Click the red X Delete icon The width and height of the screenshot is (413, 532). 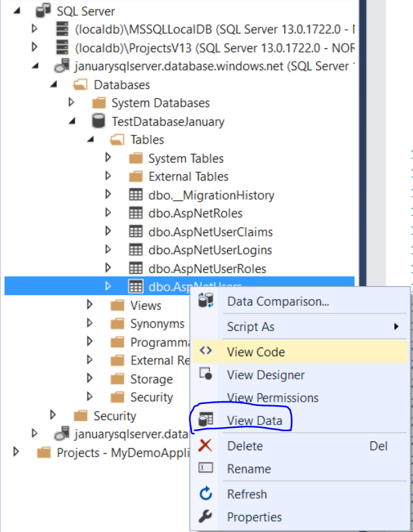tap(205, 445)
